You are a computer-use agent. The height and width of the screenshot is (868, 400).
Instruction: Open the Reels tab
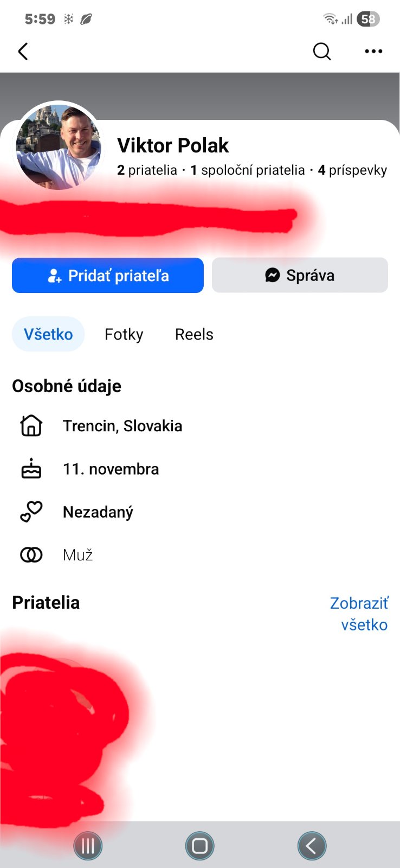click(x=194, y=334)
